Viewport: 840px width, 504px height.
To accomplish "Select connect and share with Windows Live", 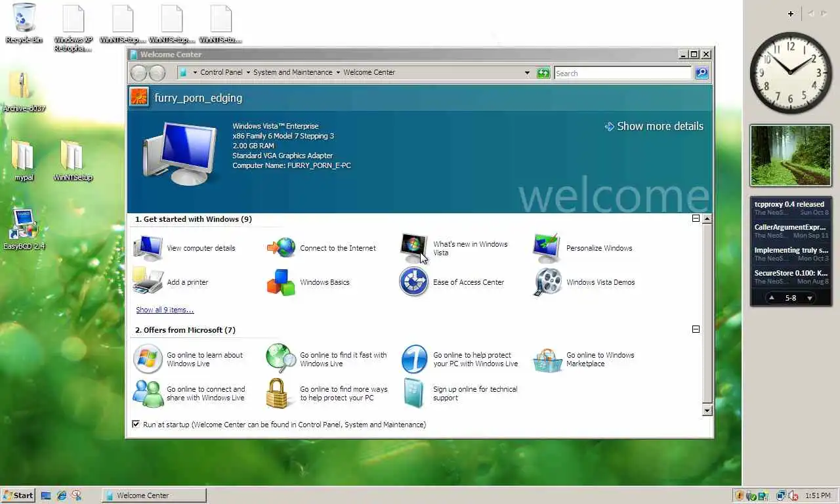I will pyautogui.click(x=189, y=393).
